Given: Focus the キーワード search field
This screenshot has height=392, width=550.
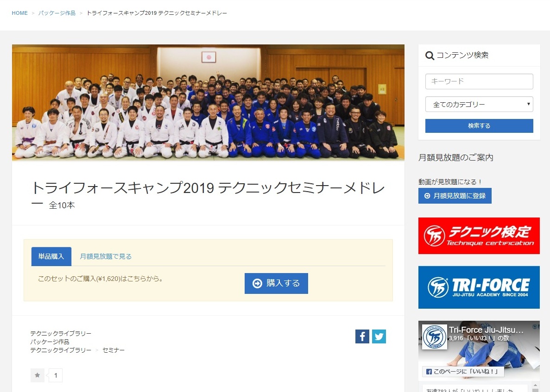Looking at the screenshot, I should tap(479, 81).
